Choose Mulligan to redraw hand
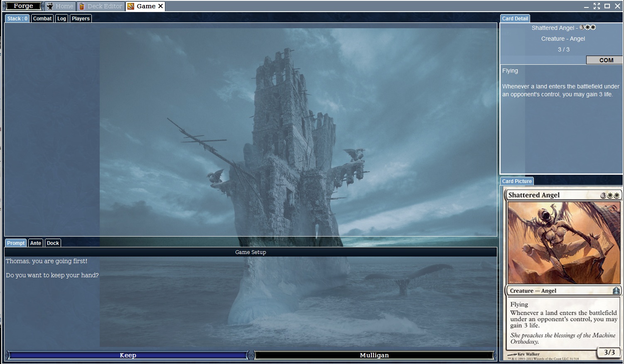This screenshot has width=624, height=364. coord(374,355)
